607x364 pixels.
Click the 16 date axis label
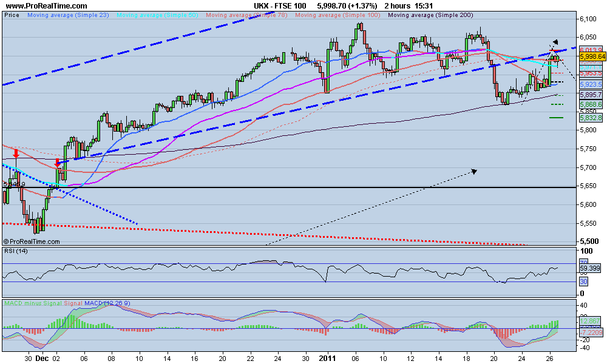click(x=195, y=358)
